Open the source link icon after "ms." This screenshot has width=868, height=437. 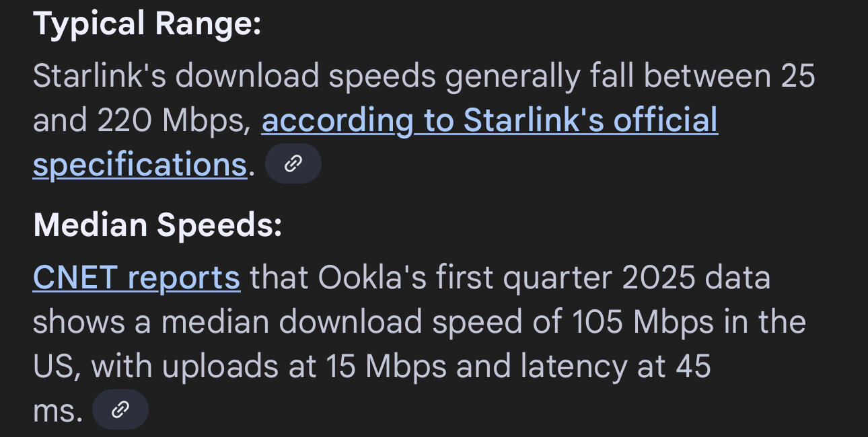(x=120, y=409)
